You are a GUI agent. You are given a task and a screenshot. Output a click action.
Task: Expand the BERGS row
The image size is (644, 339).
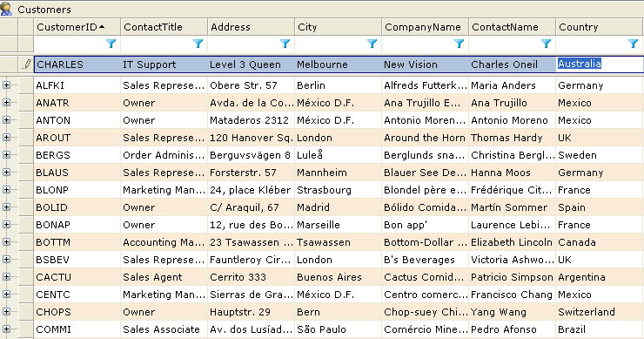pyautogui.click(x=6, y=155)
